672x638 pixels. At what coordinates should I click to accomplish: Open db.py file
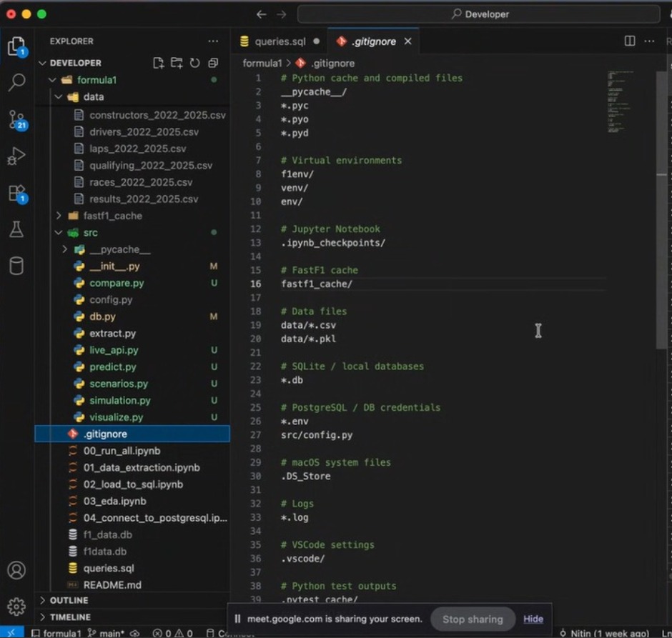102,316
